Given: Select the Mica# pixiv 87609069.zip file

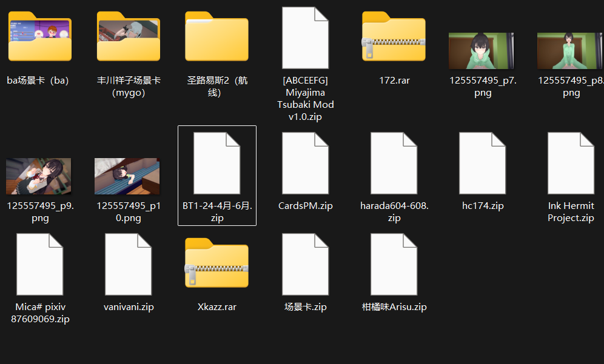Looking at the screenshot, I should coord(40,264).
